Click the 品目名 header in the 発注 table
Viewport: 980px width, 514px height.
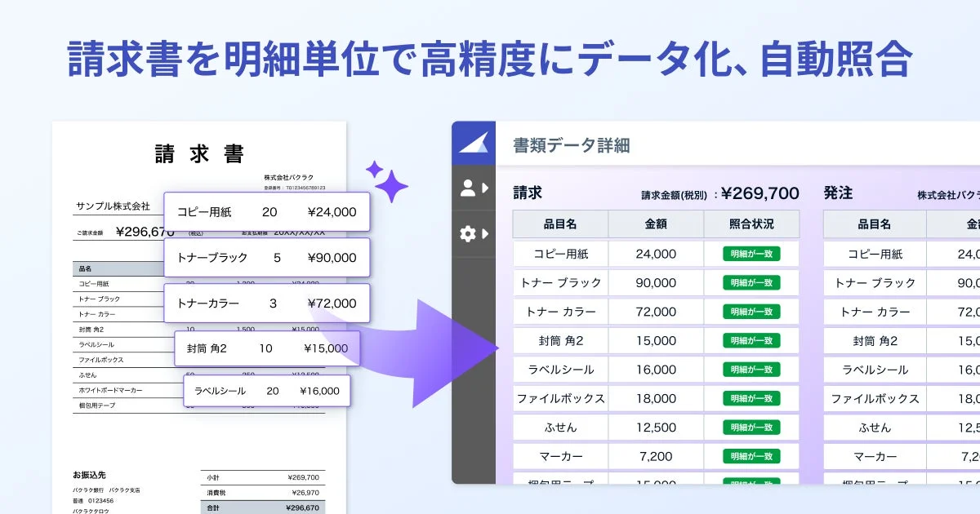(874, 224)
